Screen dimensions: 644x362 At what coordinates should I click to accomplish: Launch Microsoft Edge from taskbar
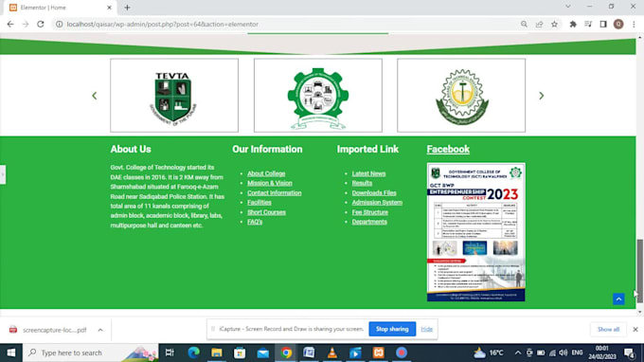click(193, 353)
